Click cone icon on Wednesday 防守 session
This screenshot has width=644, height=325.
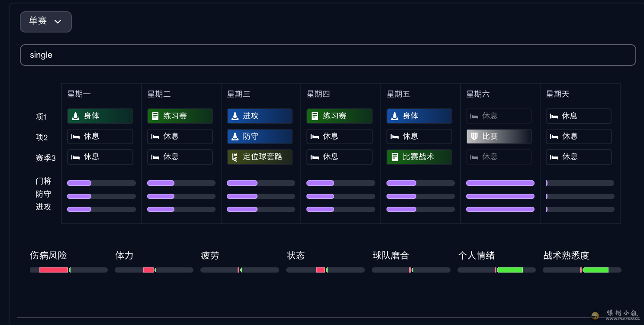[x=235, y=136]
